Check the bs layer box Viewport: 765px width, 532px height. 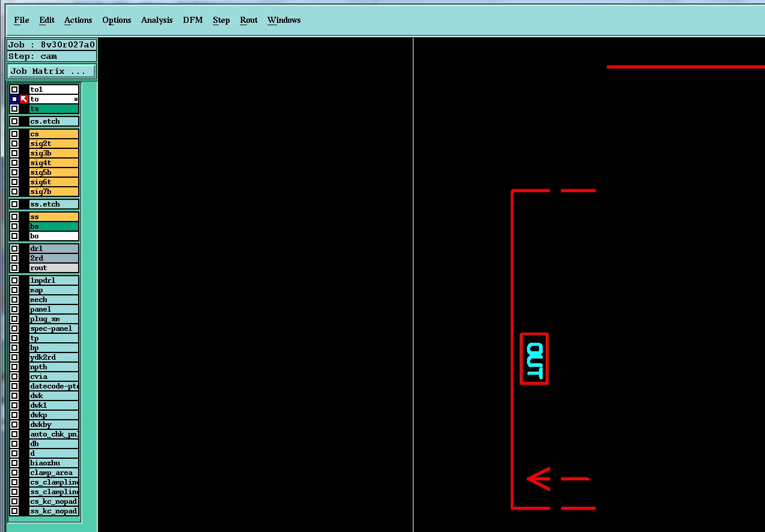coord(14,226)
